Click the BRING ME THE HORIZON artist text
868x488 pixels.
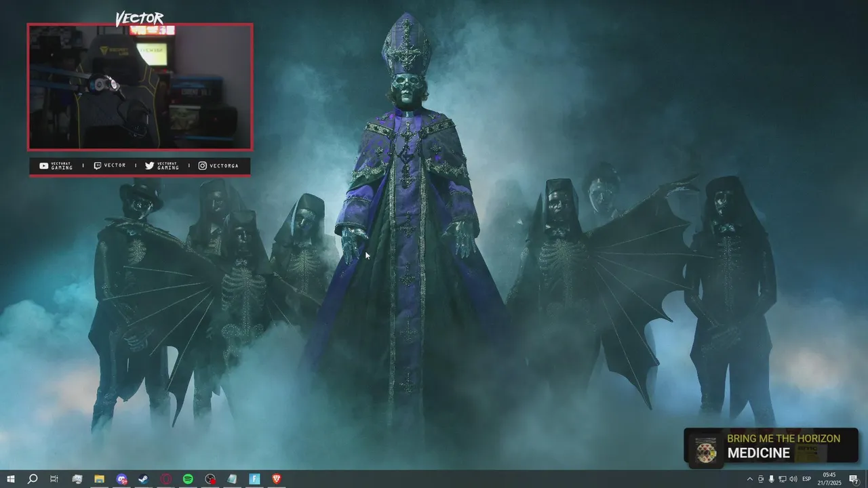[783, 439]
